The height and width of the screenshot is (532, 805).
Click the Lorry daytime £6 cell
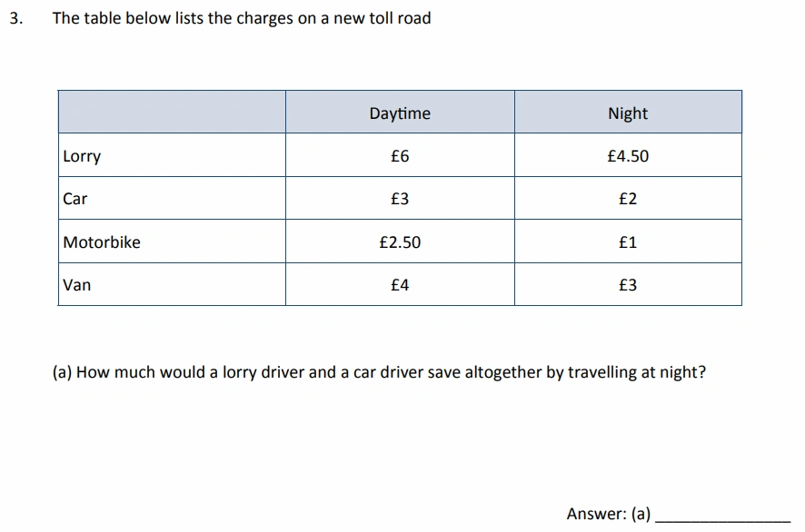[400, 155]
